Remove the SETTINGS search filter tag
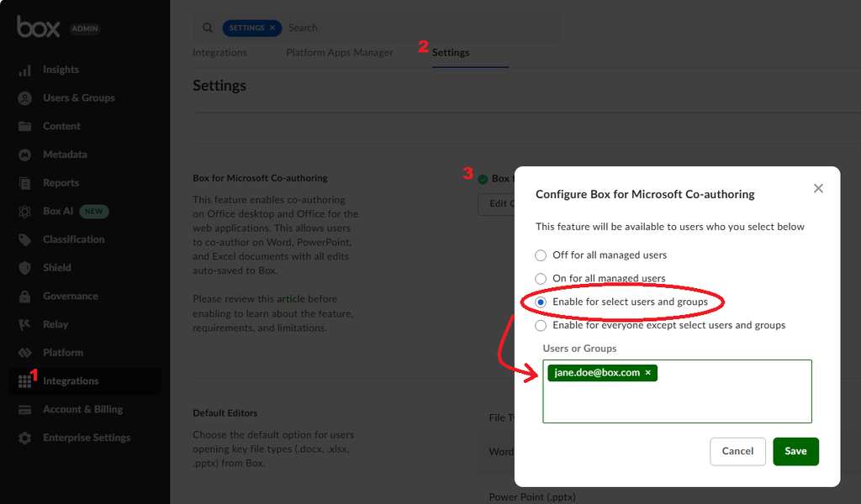The height and width of the screenshot is (504, 861). tap(272, 28)
